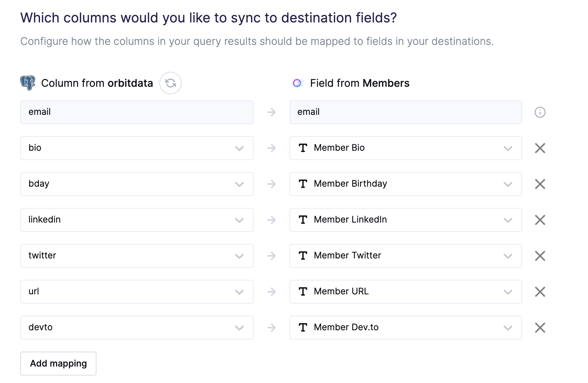Click the PostgreSQL elephant icon
The width and height of the screenshot is (588, 383).
click(x=28, y=83)
